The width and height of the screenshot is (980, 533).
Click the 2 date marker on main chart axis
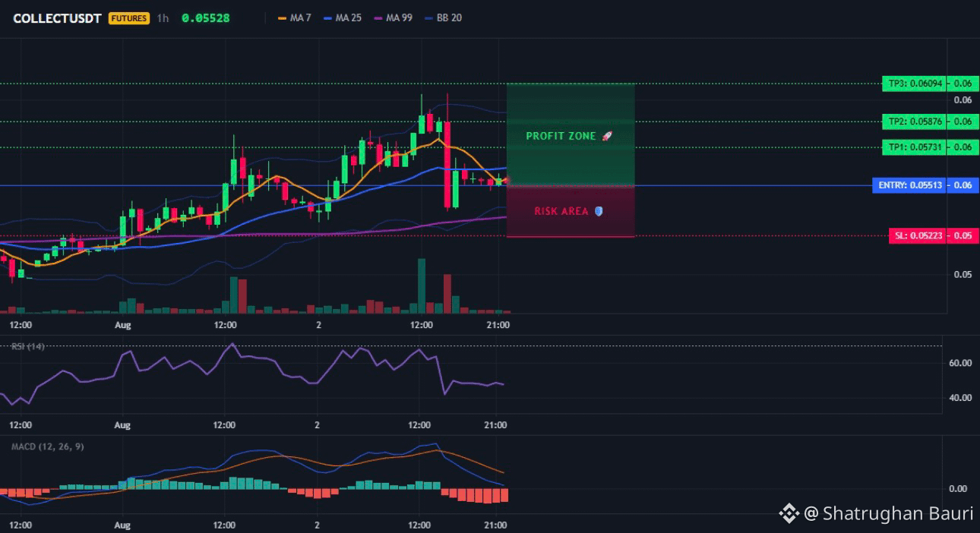[x=319, y=325]
